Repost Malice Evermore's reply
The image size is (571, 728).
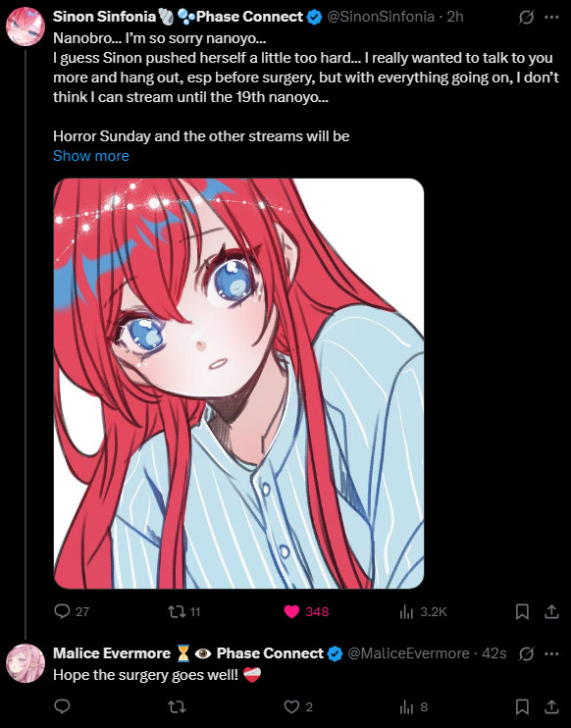click(177, 706)
